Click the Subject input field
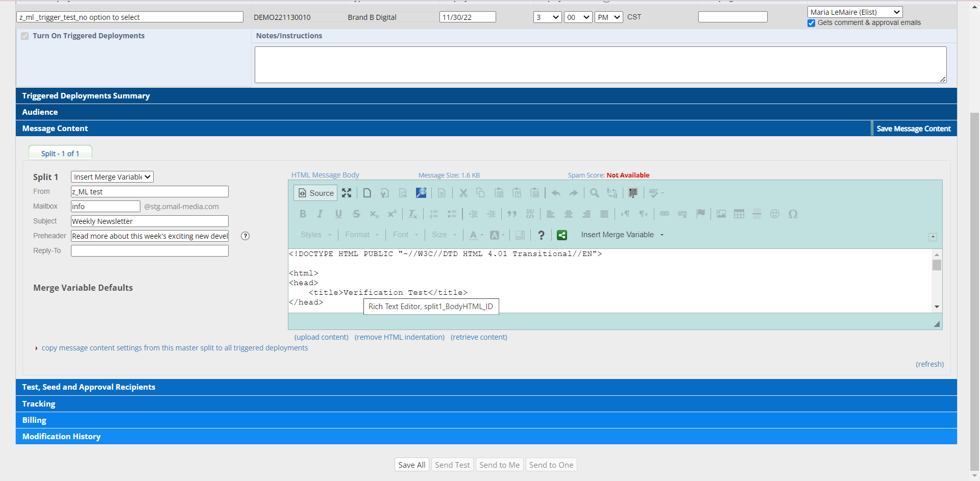The height and width of the screenshot is (481, 980). [150, 221]
